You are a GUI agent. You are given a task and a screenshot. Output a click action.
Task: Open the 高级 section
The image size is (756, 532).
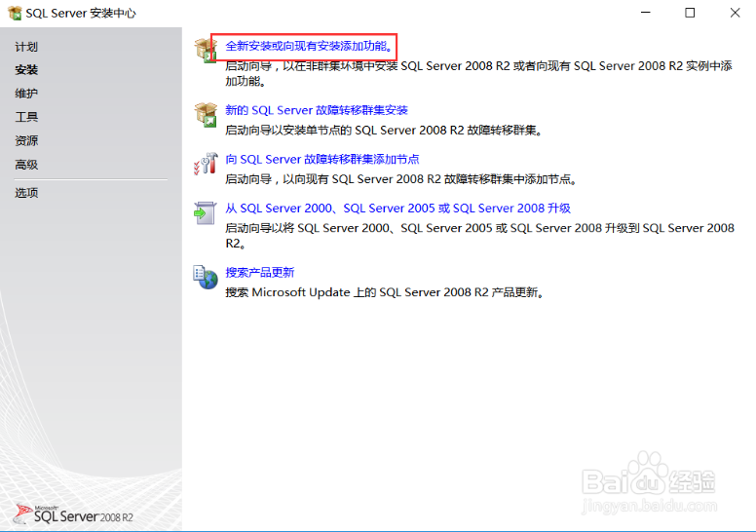pyautogui.click(x=26, y=165)
